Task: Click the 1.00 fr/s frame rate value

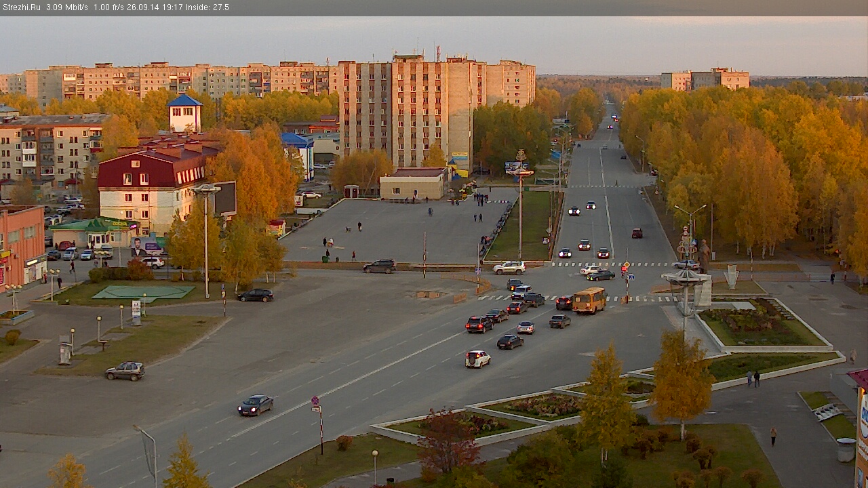Action: tap(109, 7)
